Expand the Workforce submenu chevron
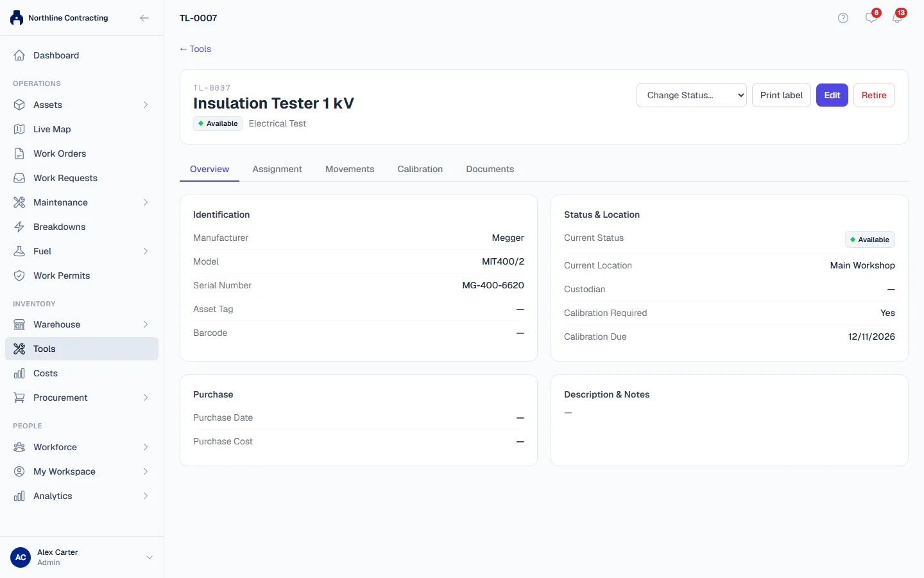Viewport: 924px width, 578px height. (x=146, y=447)
